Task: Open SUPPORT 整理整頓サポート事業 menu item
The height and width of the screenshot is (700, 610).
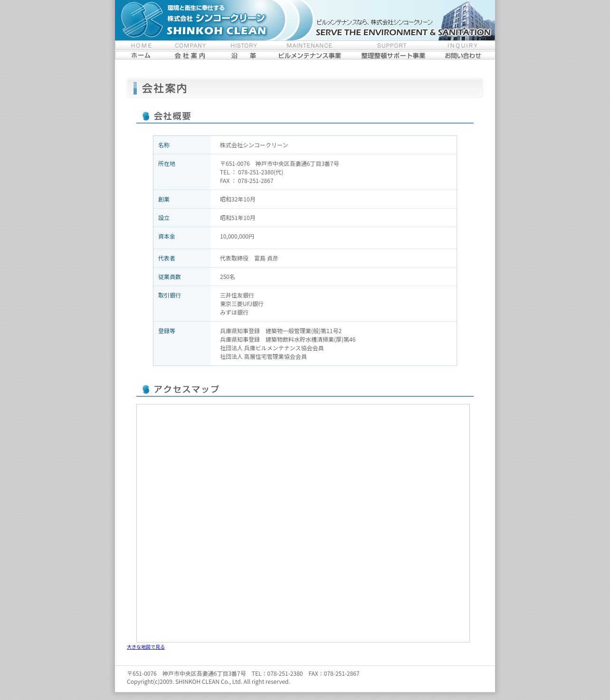Action: tap(392, 50)
